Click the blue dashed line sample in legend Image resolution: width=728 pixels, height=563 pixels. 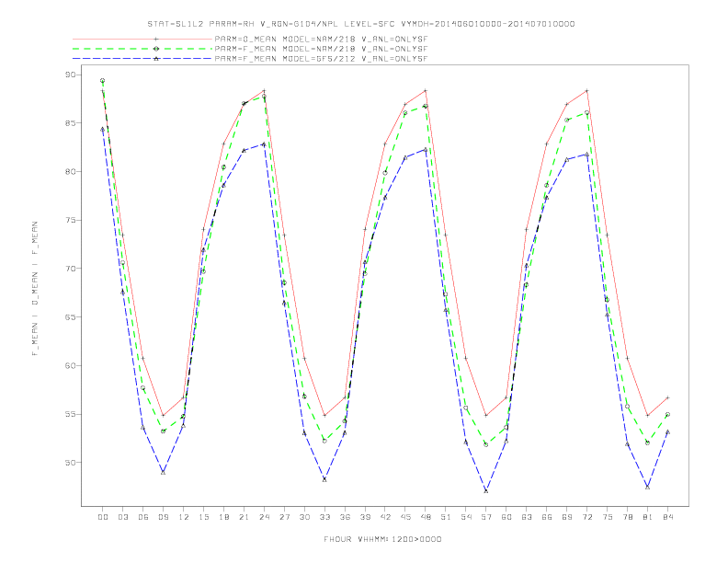coord(142,59)
